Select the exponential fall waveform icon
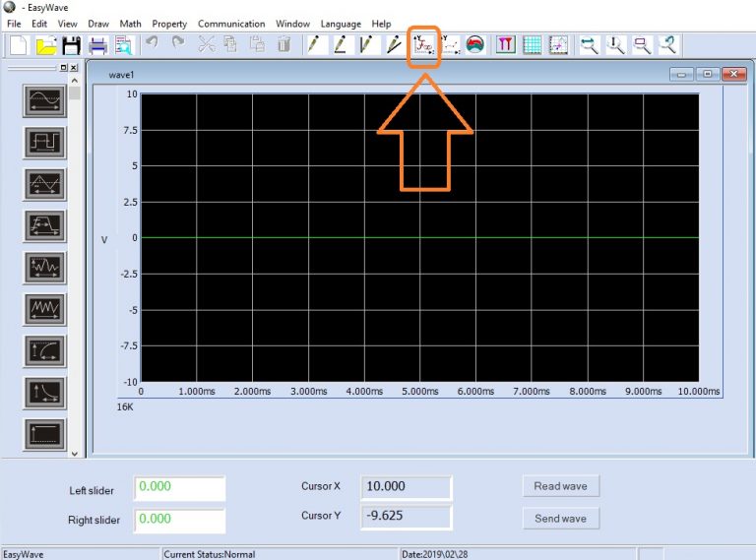This screenshot has height=560, width=756. [x=44, y=392]
